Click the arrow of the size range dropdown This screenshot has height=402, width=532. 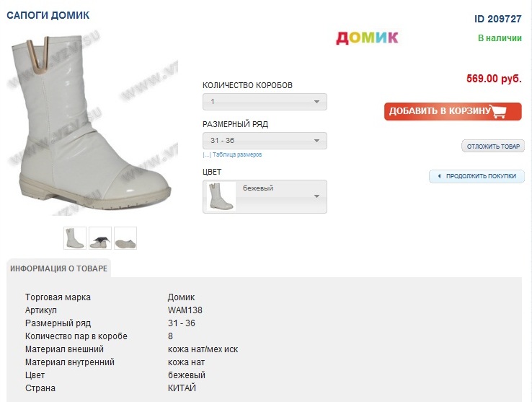click(x=316, y=141)
